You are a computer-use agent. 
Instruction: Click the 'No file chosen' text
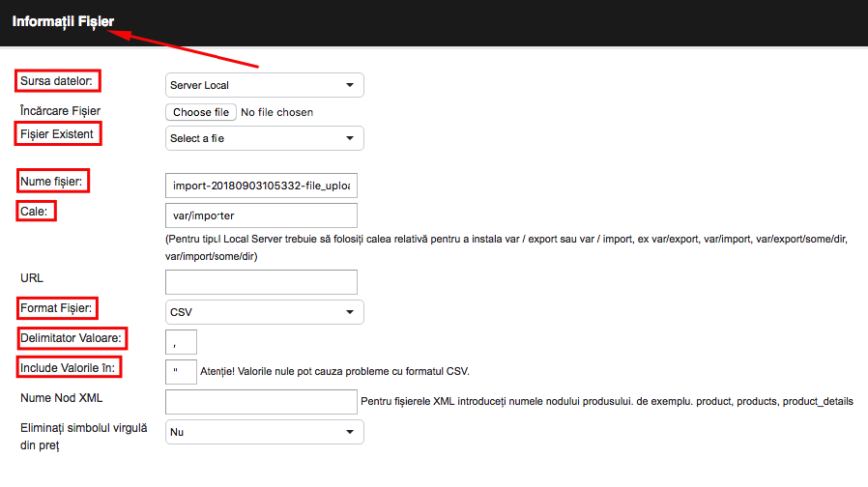276,112
